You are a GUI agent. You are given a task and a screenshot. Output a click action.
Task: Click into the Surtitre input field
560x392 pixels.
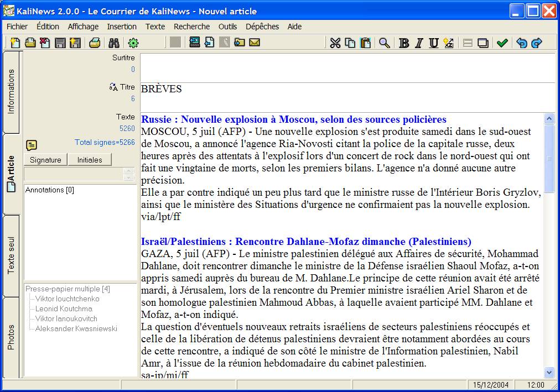(x=348, y=68)
